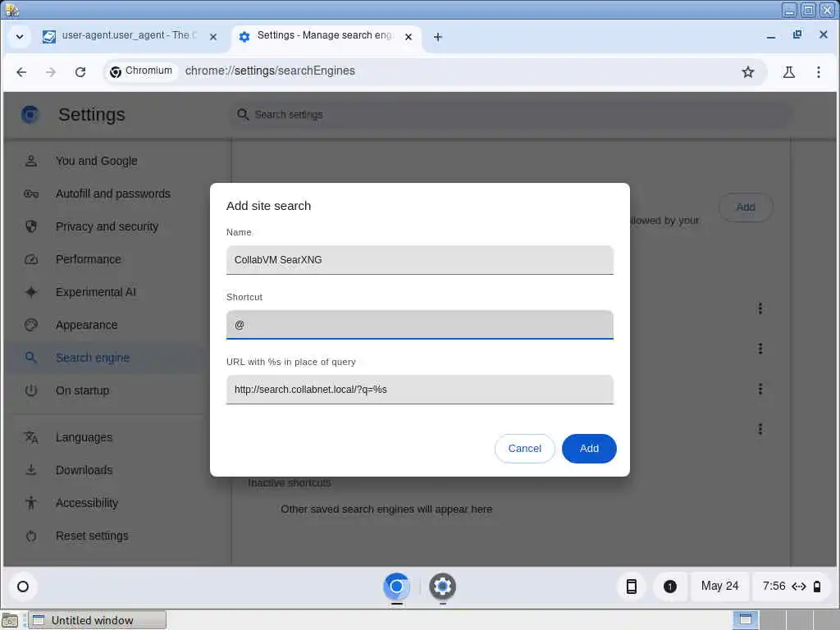
Task: Minimize the Chromium browser window
Action: 771,36
